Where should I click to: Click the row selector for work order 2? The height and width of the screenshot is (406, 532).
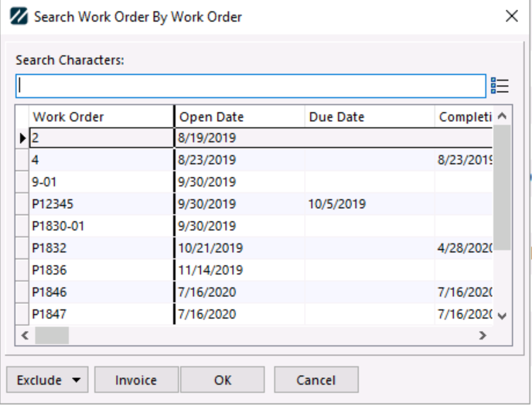(x=22, y=138)
